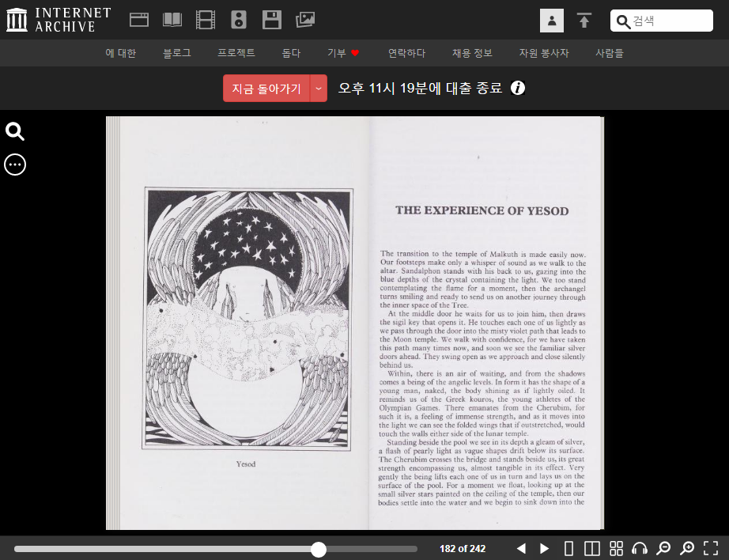Open the 에 대한 (About) menu item
The image size is (729, 560).
click(x=120, y=53)
